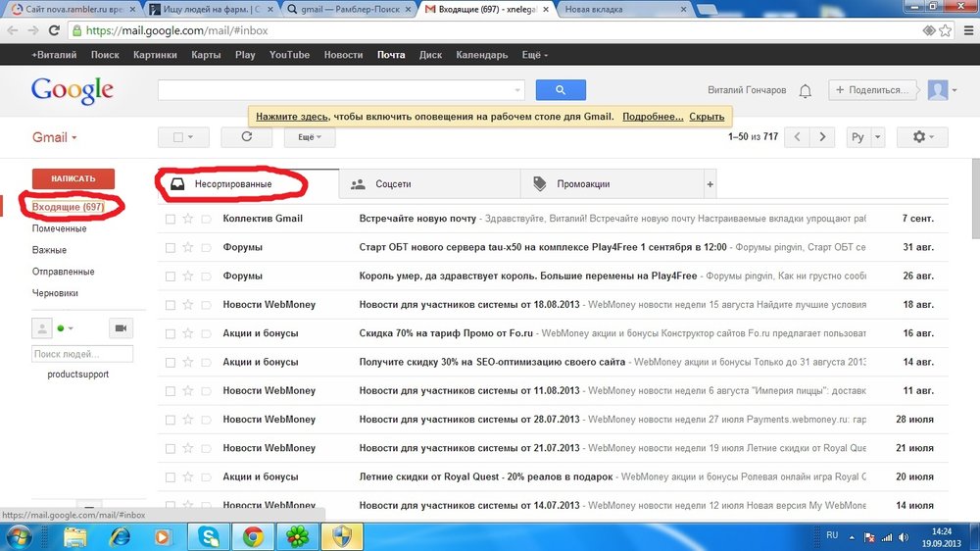Open the Отправленные folder link
Image resolution: width=980 pixels, height=551 pixels.
(63, 272)
